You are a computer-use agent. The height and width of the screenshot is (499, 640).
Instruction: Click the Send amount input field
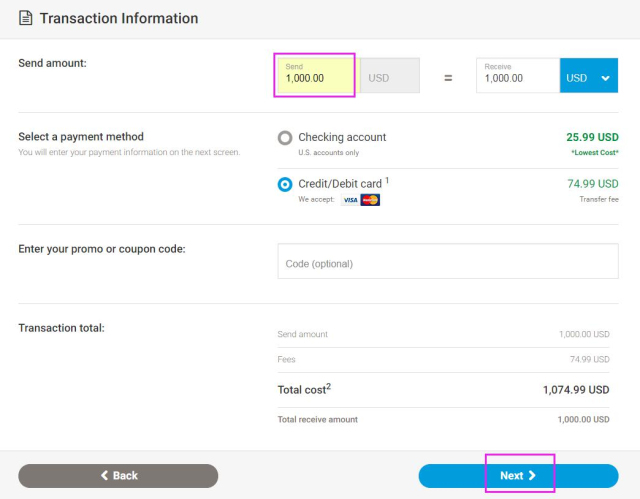314,77
